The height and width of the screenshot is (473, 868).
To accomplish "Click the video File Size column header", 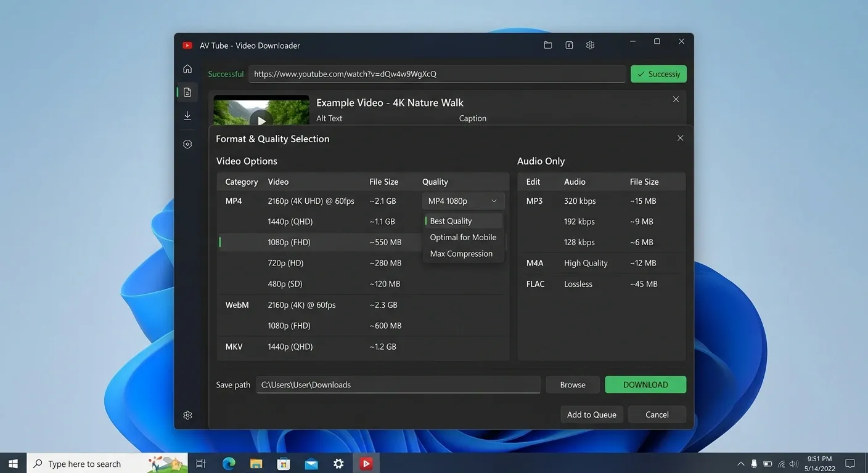I will pyautogui.click(x=383, y=182).
